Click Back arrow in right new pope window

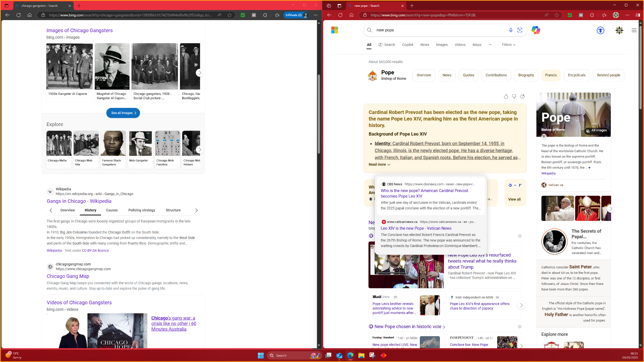click(329, 15)
